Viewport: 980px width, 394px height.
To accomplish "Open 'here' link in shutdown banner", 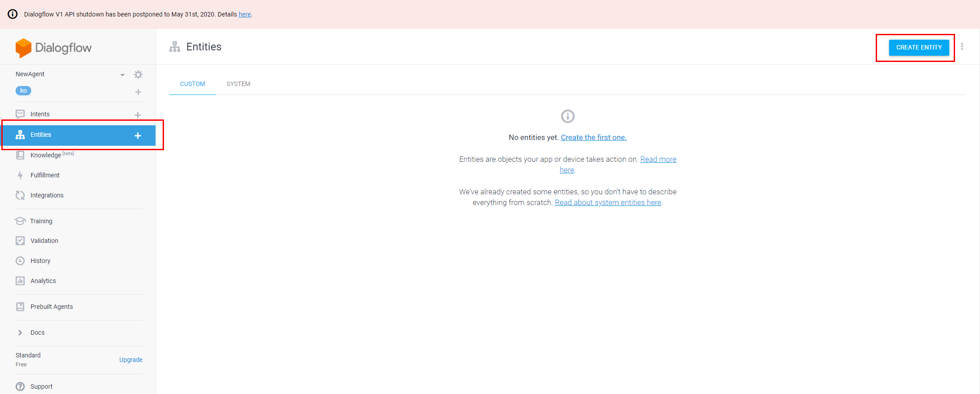I will (245, 14).
